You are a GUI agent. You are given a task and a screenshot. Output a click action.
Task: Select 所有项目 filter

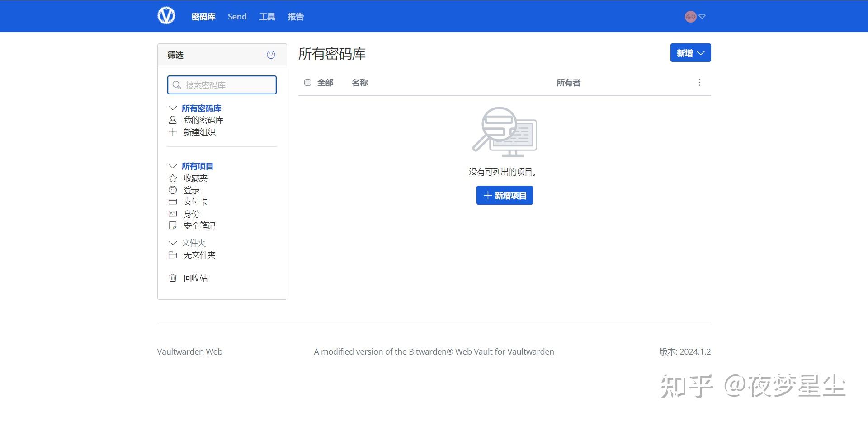point(198,166)
